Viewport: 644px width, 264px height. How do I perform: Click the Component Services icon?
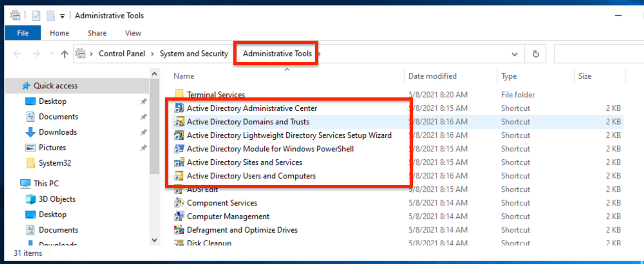179,203
